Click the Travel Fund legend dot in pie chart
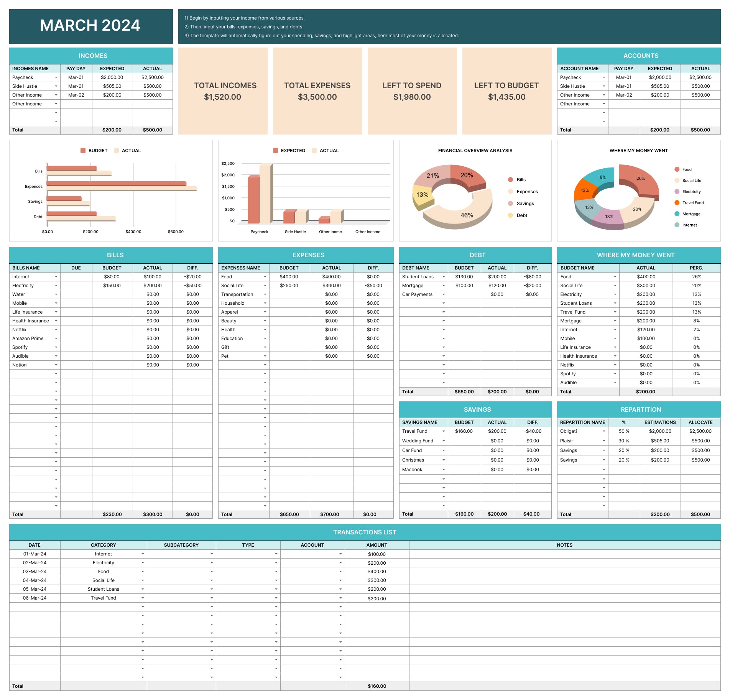Screen dimensions: 730x700 [x=677, y=203]
